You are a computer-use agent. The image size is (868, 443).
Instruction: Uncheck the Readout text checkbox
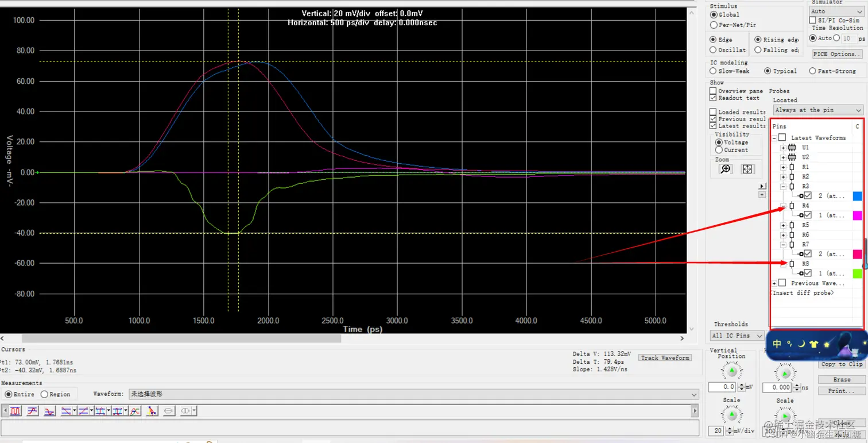(x=713, y=98)
